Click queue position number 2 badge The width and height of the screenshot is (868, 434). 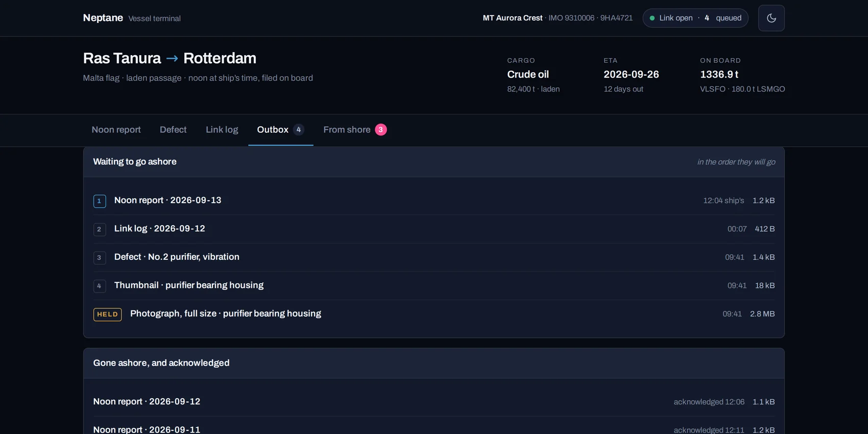tap(100, 229)
